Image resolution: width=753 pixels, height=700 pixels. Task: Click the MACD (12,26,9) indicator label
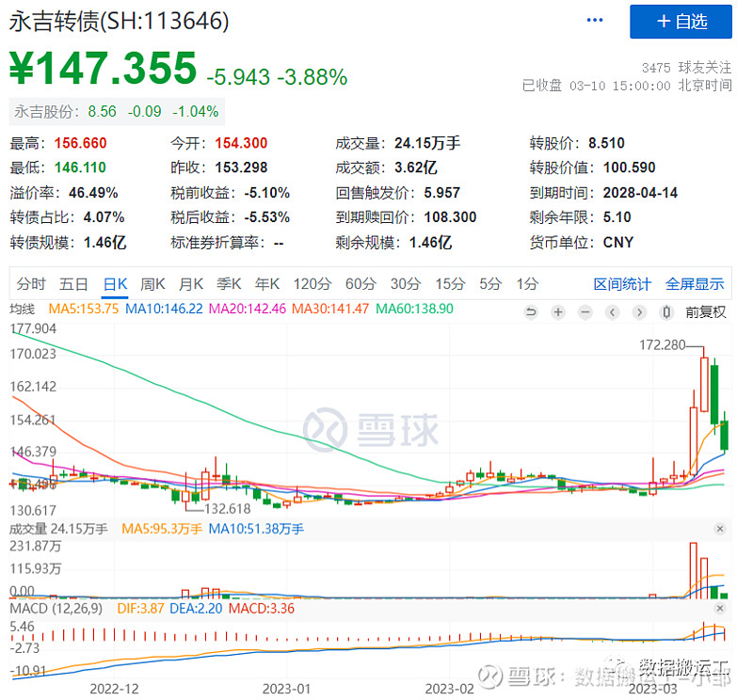point(56,609)
